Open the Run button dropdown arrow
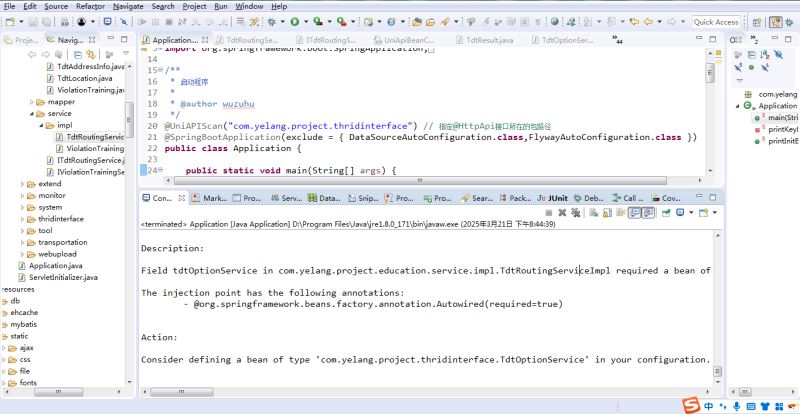This screenshot has height=414, width=800. [306, 22]
